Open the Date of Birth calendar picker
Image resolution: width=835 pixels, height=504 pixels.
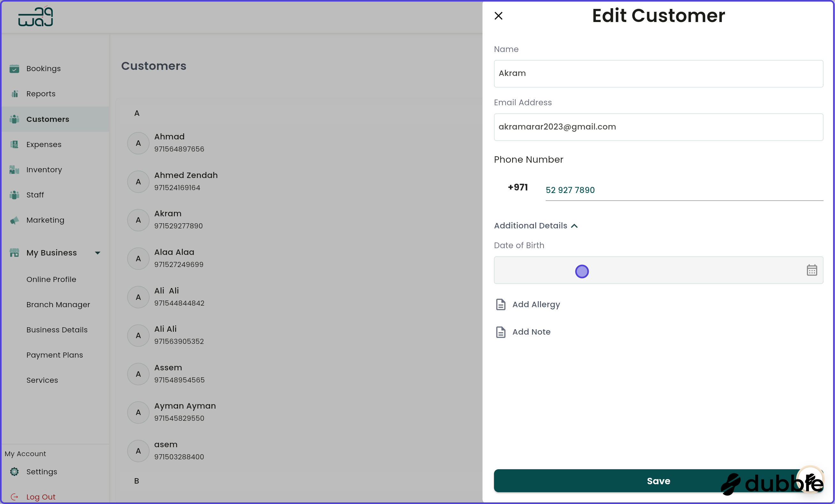(x=812, y=270)
